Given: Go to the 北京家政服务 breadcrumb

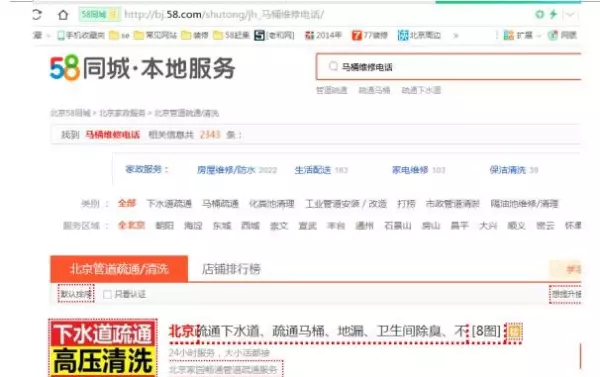Looking at the screenshot, I should [122, 113].
